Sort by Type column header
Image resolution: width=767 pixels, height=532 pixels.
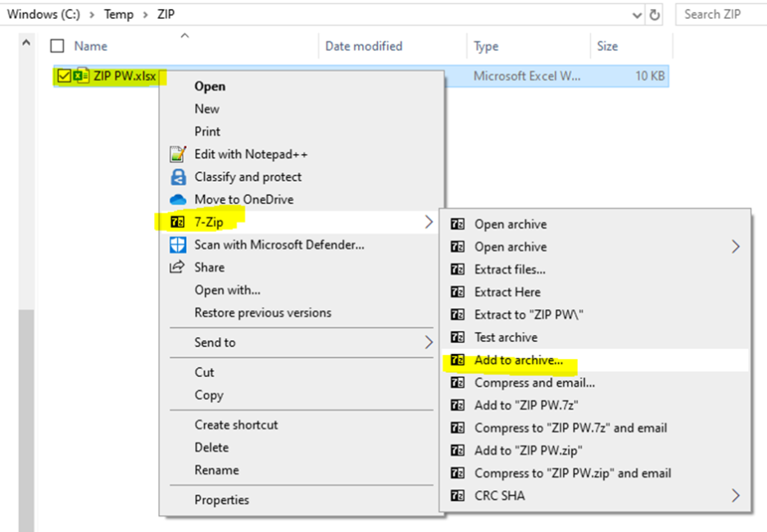486,46
